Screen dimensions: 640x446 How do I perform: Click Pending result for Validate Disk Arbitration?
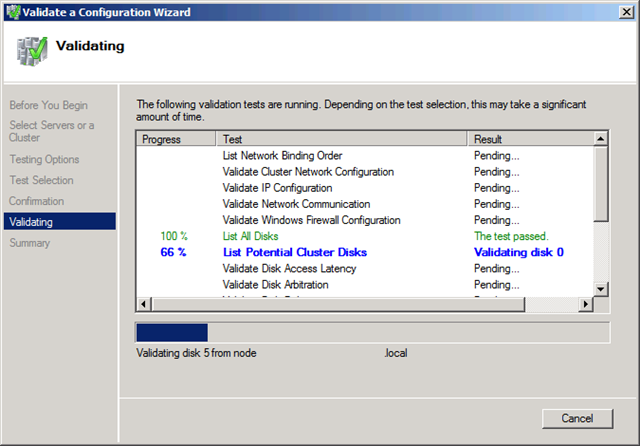pyautogui.click(x=497, y=284)
